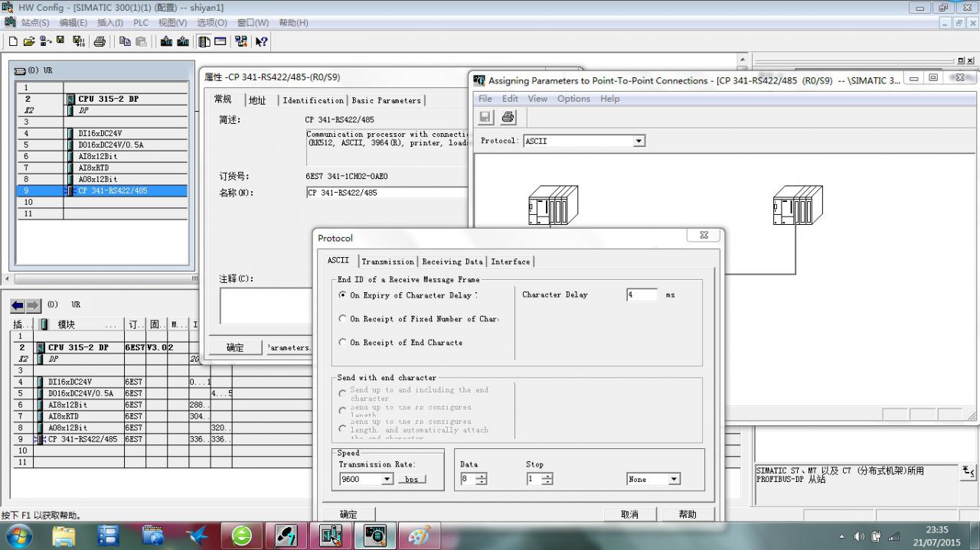980x550 pixels.
Task: Switch to the Transmission tab
Action: pos(387,262)
